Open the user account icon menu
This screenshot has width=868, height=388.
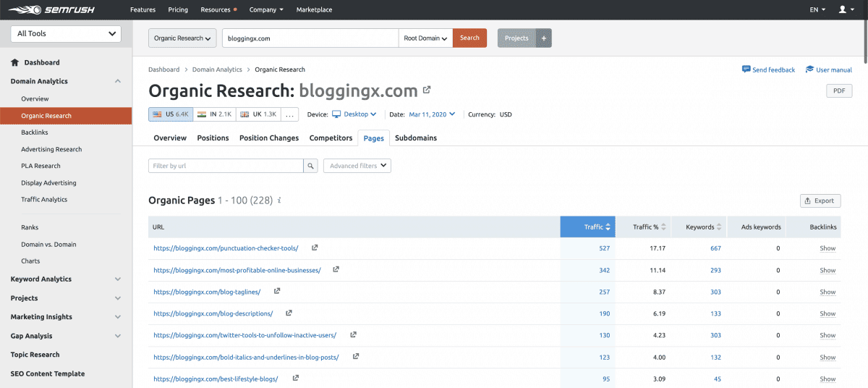pyautogui.click(x=846, y=9)
